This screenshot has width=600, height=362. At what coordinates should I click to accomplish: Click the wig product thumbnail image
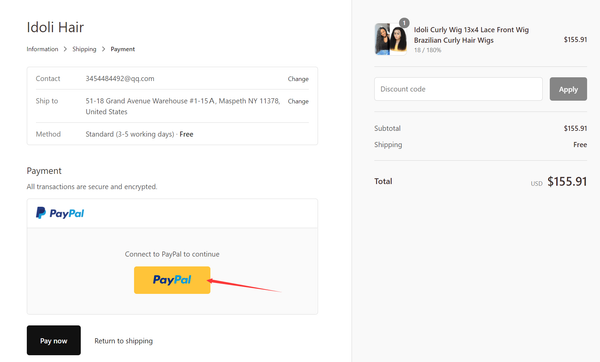tap(390, 39)
